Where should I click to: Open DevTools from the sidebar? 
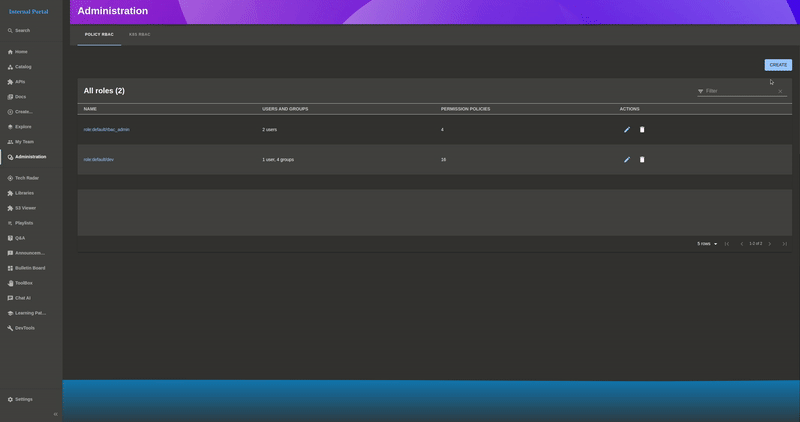pyautogui.click(x=24, y=328)
